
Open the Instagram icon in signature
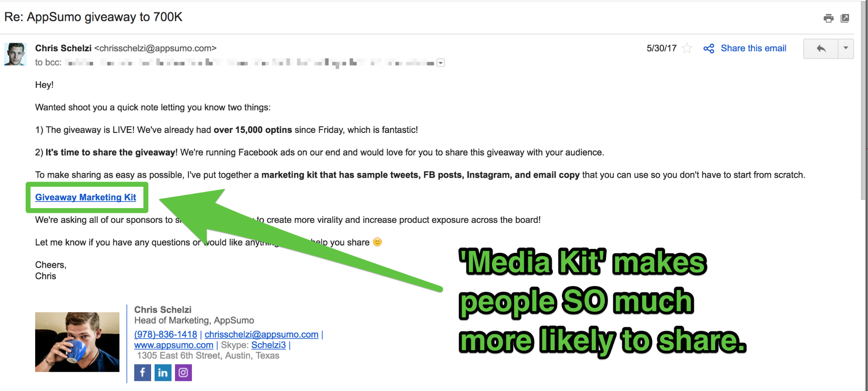[183, 373]
